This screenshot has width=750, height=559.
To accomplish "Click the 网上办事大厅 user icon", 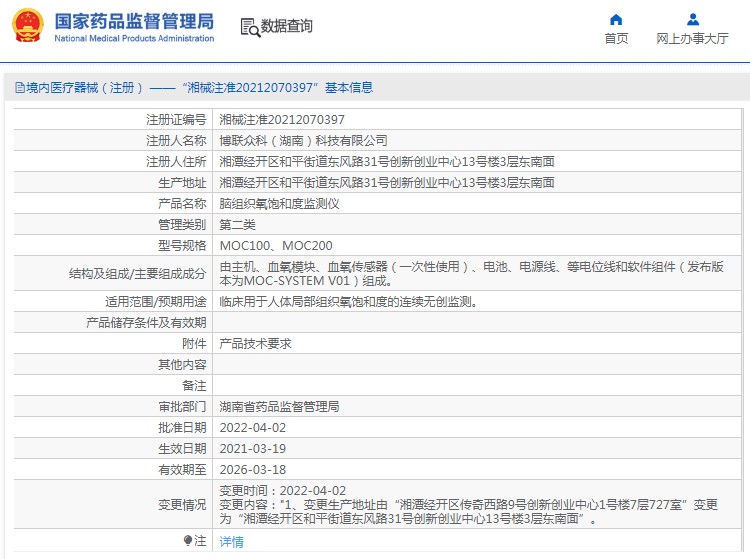I will click(693, 20).
